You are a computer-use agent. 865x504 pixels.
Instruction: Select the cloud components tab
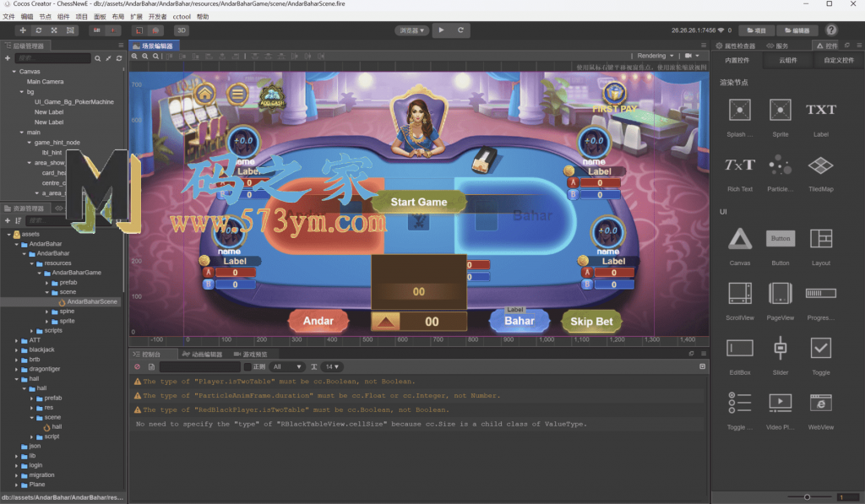tap(788, 60)
